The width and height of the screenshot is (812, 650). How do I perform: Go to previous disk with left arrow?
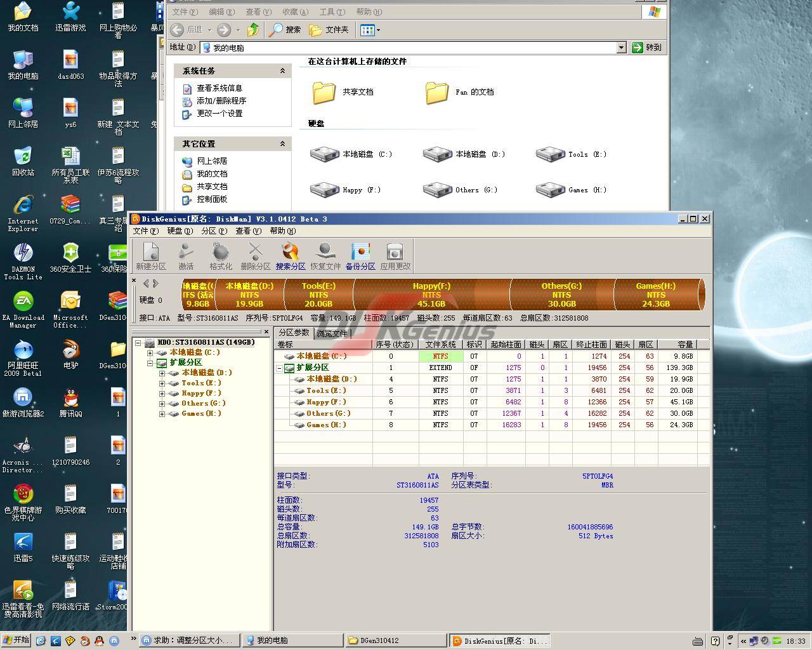147,284
